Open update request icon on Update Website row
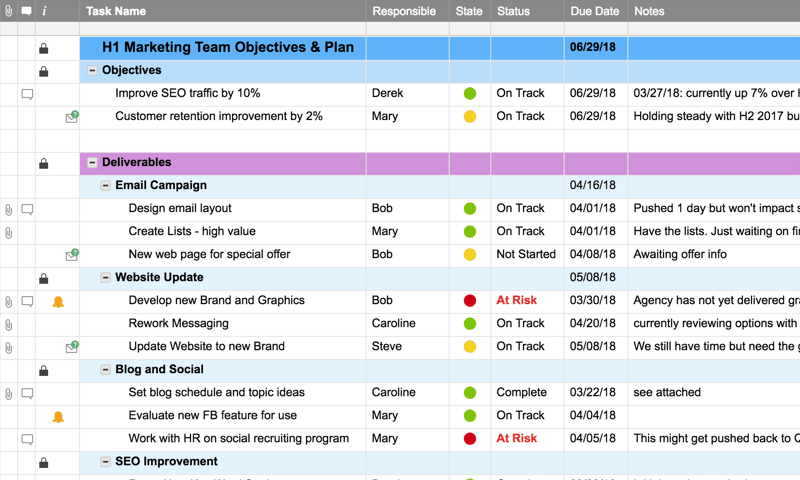The width and height of the screenshot is (800, 480). pyautogui.click(x=71, y=347)
